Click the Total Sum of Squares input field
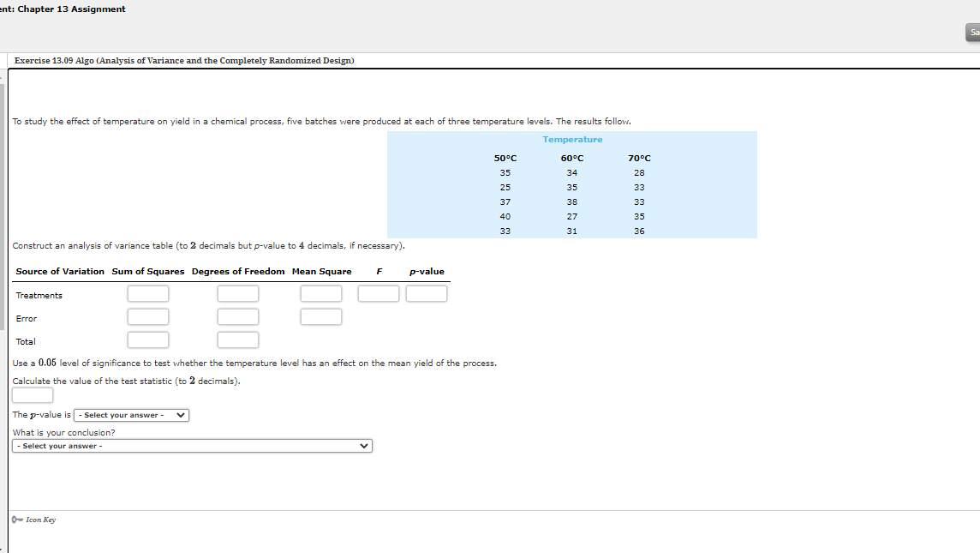 click(x=147, y=339)
